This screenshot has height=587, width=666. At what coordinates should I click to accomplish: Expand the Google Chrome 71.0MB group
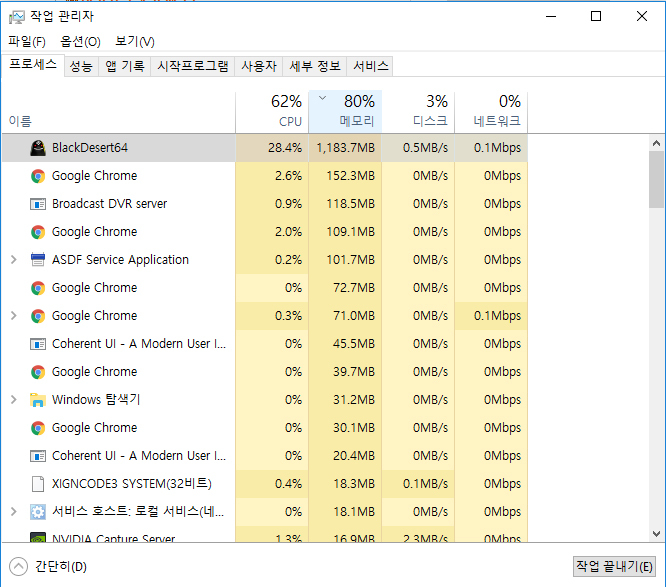(x=14, y=316)
